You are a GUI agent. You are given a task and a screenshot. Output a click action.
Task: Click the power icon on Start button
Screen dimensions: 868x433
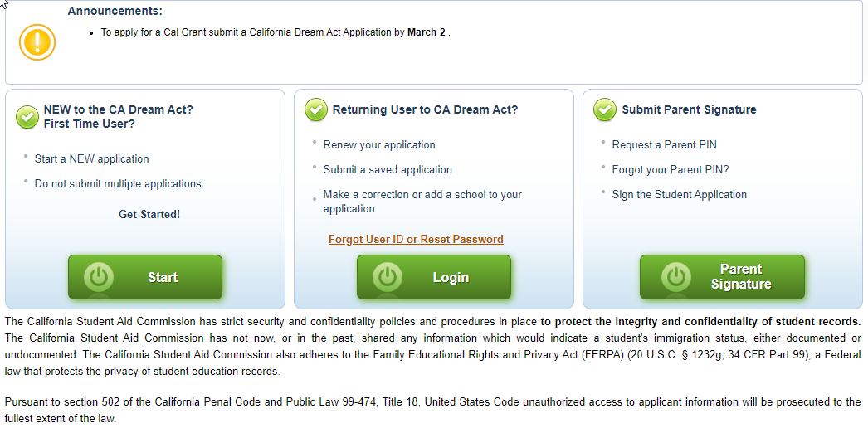[x=99, y=277]
